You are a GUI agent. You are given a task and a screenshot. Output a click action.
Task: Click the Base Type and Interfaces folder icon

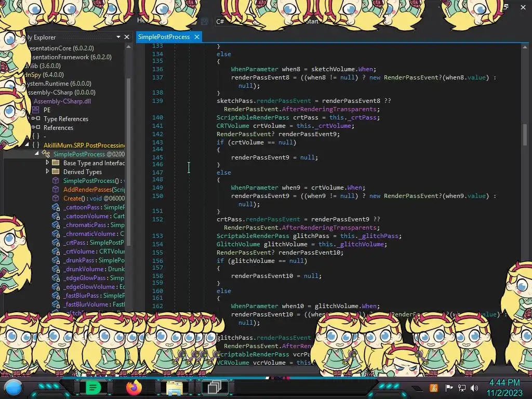(x=56, y=163)
